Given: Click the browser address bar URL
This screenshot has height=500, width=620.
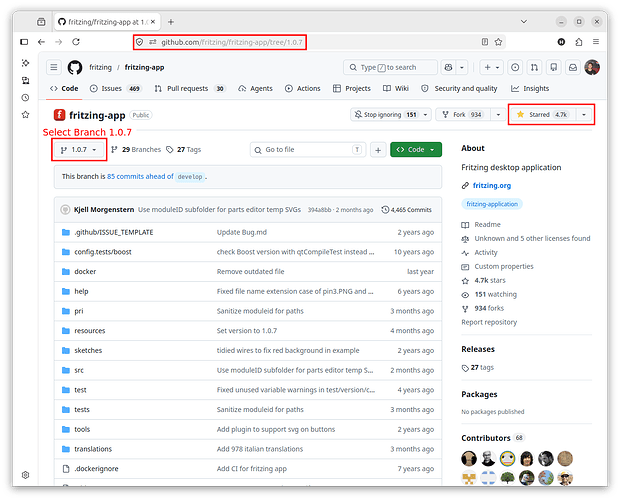Looking at the screenshot, I should (x=232, y=42).
